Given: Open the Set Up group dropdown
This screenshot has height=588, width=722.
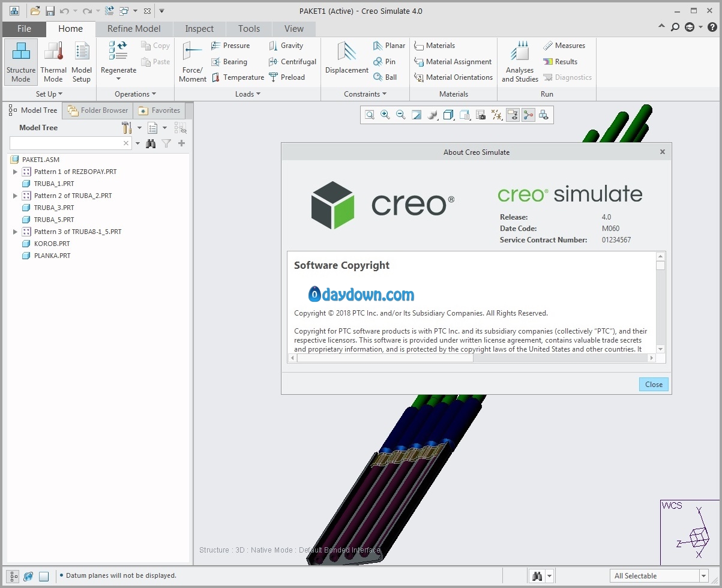Looking at the screenshot, I should pyautogui.click(x=49, y=94).
